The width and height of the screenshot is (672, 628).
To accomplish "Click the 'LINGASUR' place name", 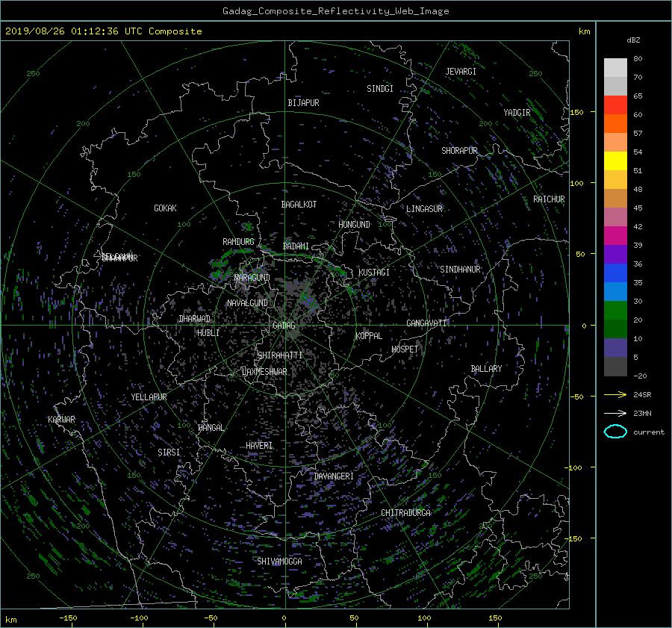I will pyautogui.click(x=424, y=209).
